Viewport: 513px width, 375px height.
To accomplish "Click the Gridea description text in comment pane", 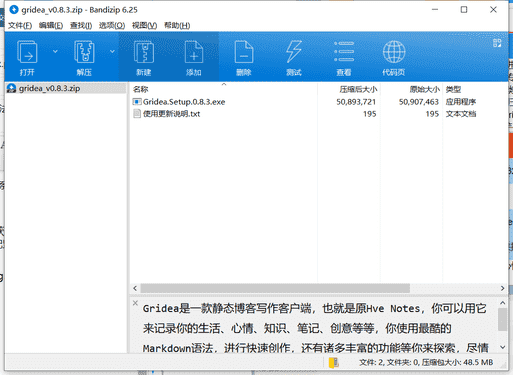I will tap(315, 328).
